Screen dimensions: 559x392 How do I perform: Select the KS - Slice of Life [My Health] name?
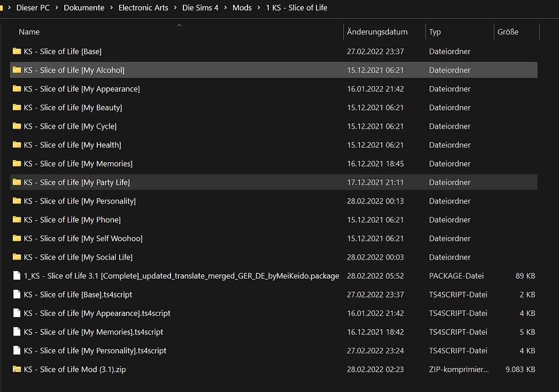[x=73, y=145]
